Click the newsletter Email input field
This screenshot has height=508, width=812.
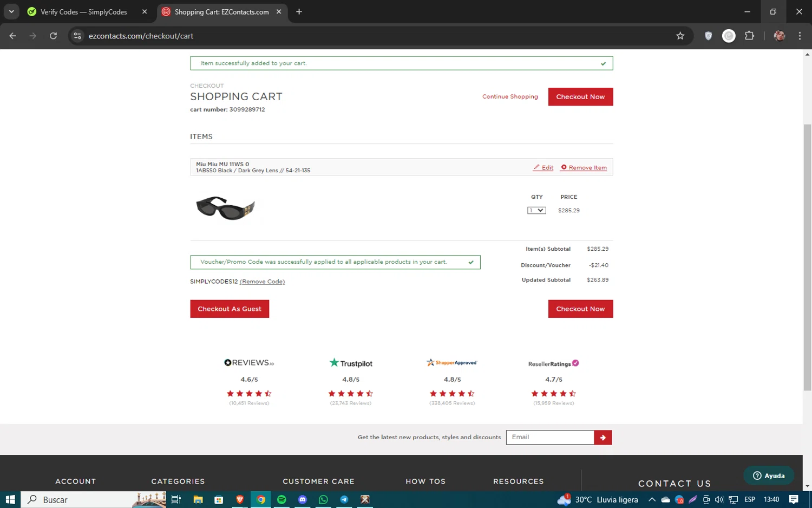click(x=549, y=438)
